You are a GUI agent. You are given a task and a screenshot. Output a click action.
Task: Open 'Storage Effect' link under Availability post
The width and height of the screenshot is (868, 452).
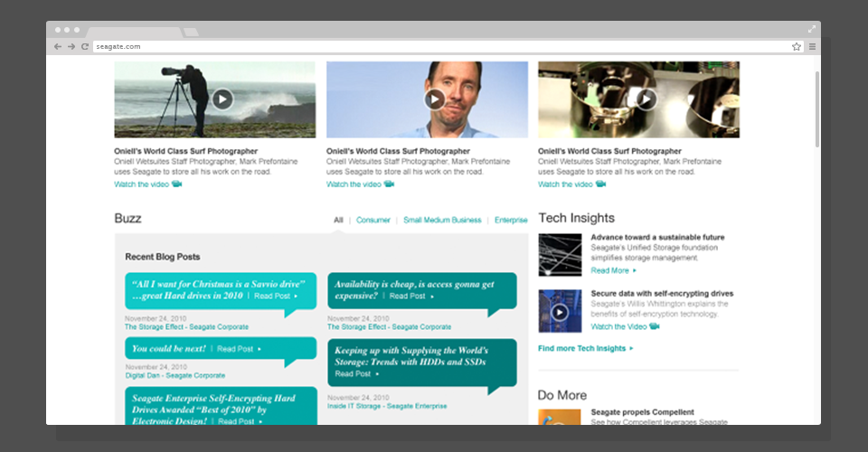click(389, 327)
